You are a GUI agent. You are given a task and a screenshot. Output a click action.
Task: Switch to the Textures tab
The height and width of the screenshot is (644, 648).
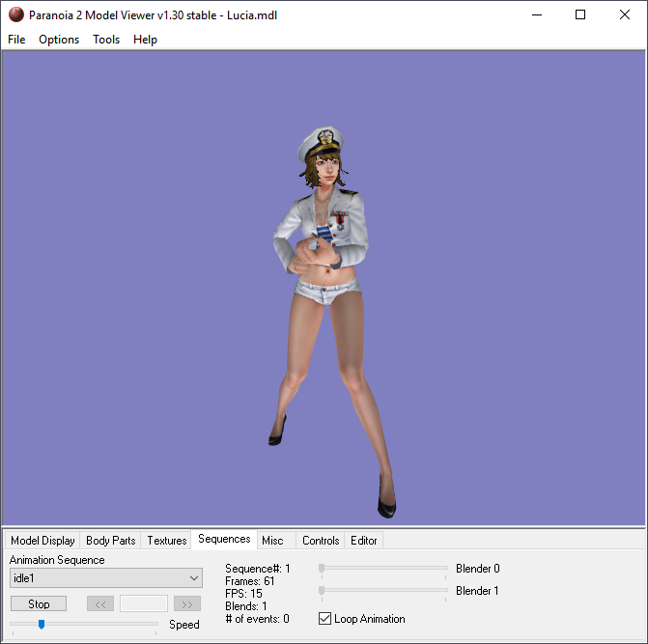click(x=166, y=541)
